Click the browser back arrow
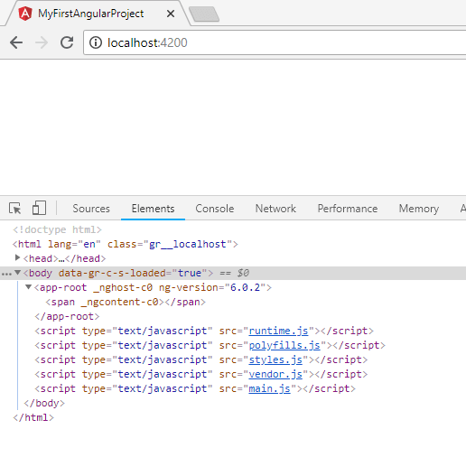 pyautogui.click(x=16, y=42)
